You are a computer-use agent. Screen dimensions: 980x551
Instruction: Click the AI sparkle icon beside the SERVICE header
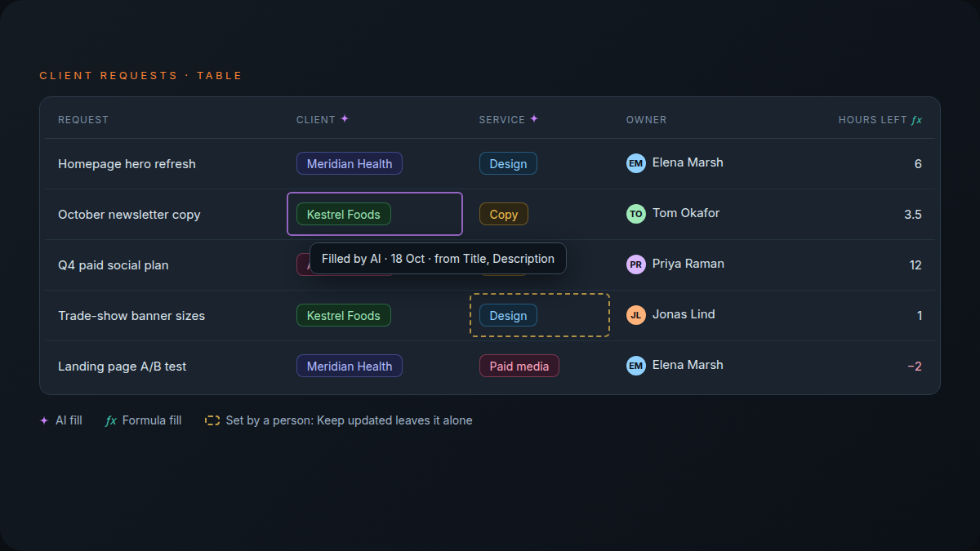click(534, 119)
